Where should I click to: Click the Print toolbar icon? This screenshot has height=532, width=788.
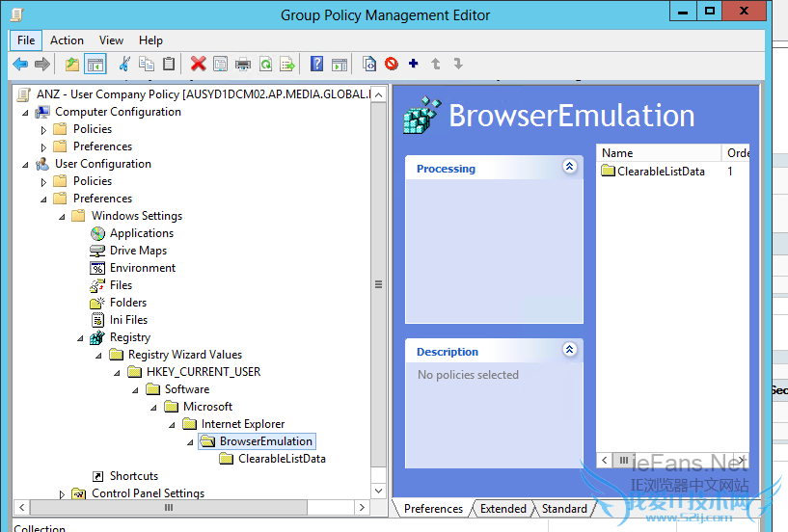243,64
